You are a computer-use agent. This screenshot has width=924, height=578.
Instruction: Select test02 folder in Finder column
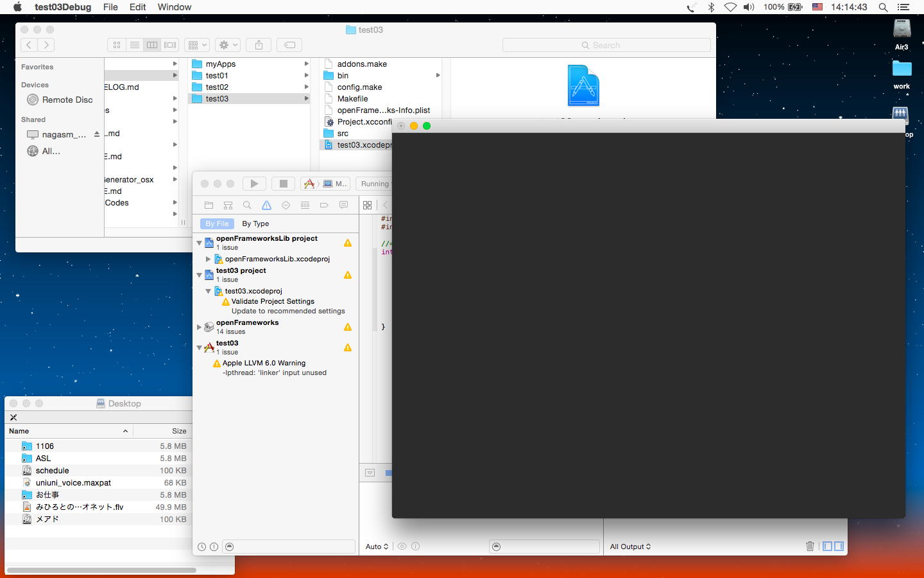point(250,87)
